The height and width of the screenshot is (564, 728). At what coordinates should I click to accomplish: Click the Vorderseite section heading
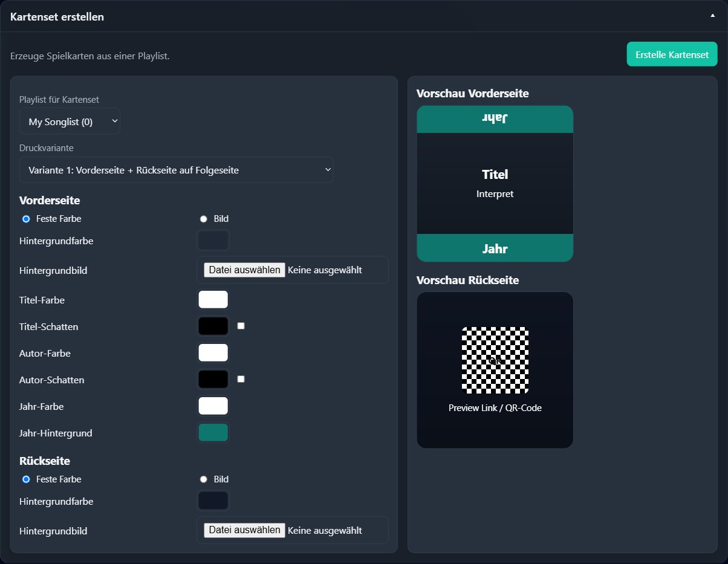50,200
